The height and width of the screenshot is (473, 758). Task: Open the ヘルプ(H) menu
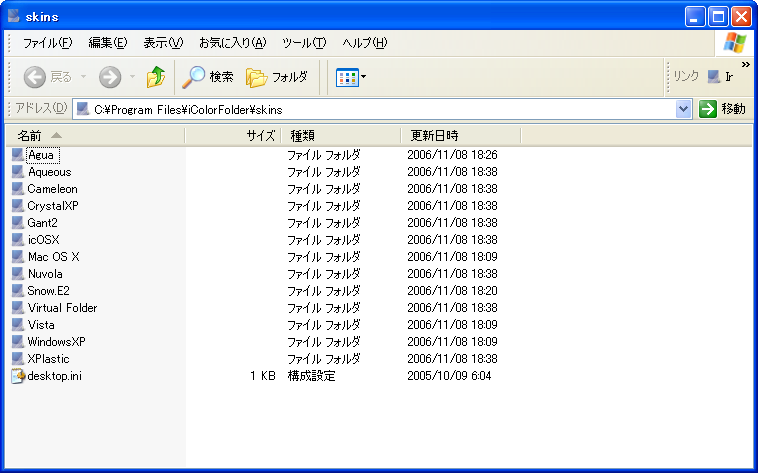(364, 43)
